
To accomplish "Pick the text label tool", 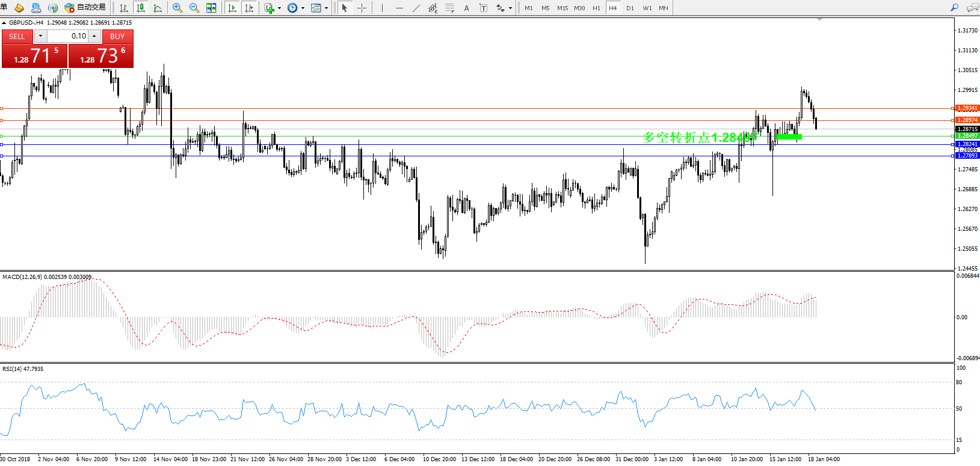I will pyautogui.click(x=466, y=8).
